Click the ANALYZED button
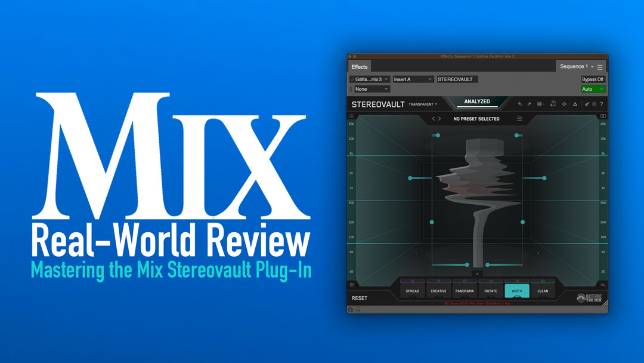The height and width of the screenshot is (363, 644). 477,101
